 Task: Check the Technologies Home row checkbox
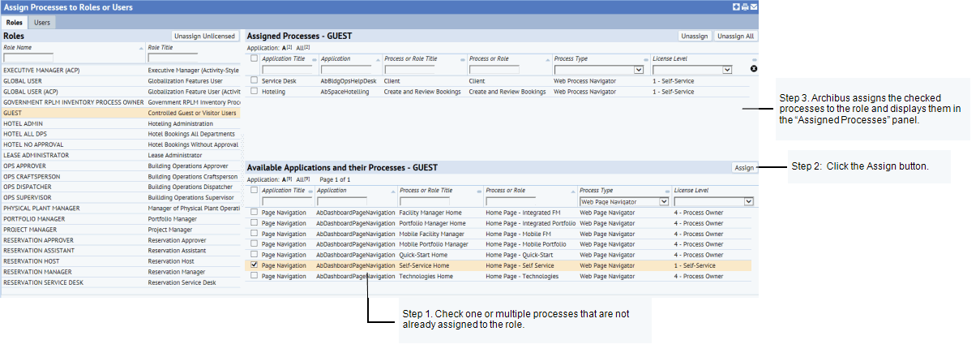click(x=254, y=276)
